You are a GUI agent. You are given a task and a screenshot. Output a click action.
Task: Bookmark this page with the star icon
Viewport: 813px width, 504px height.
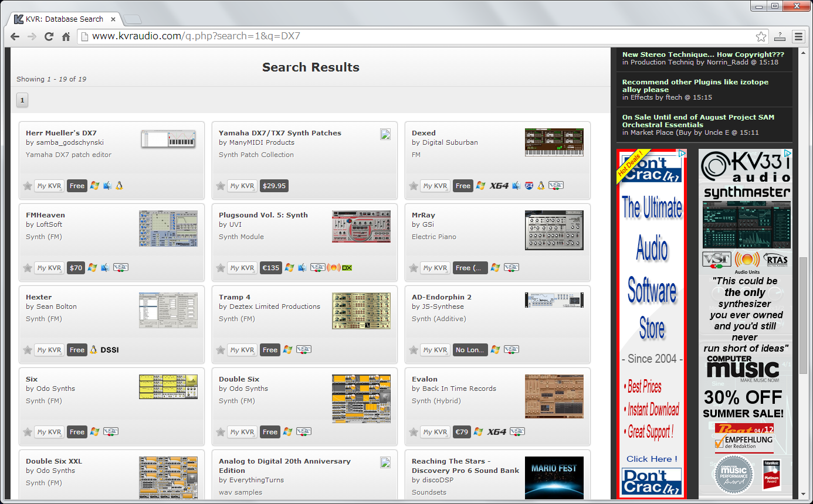click(x=761, y=36)
